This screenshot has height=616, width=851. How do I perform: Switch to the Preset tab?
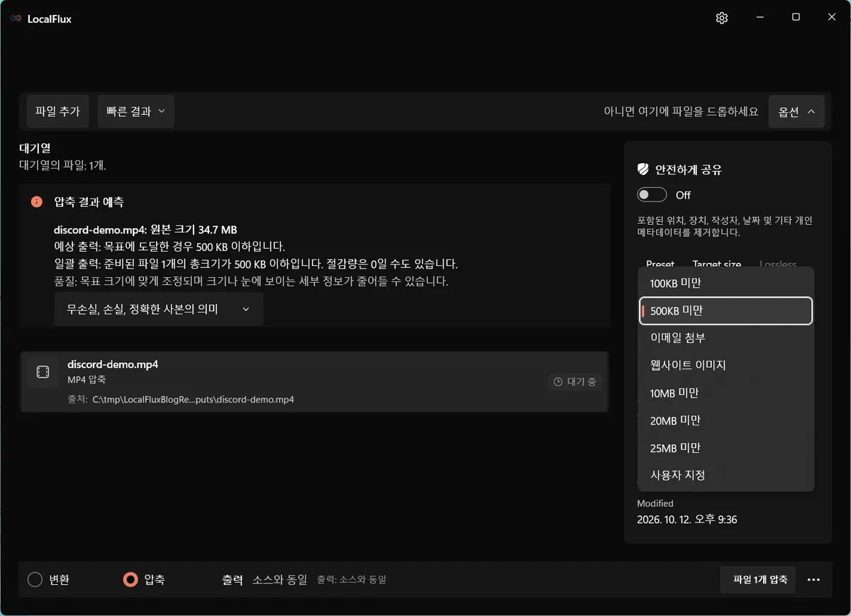tap(660, 263)
